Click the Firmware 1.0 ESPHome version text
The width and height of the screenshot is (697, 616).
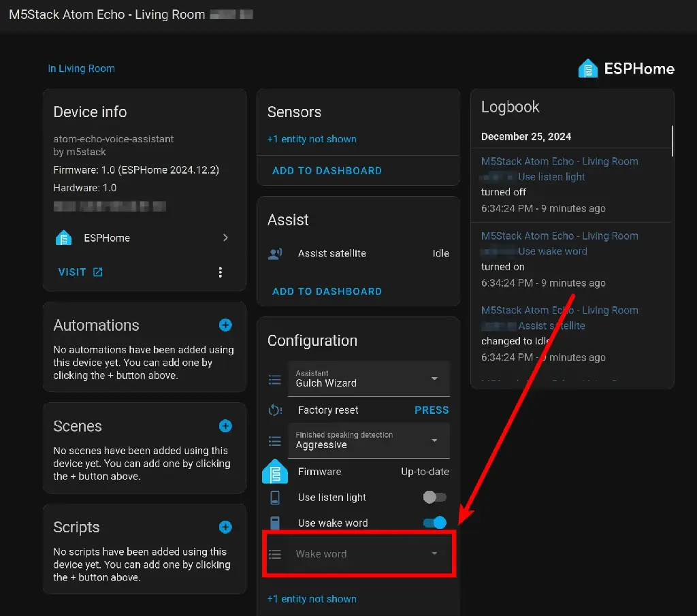click(x=136, y=170)
